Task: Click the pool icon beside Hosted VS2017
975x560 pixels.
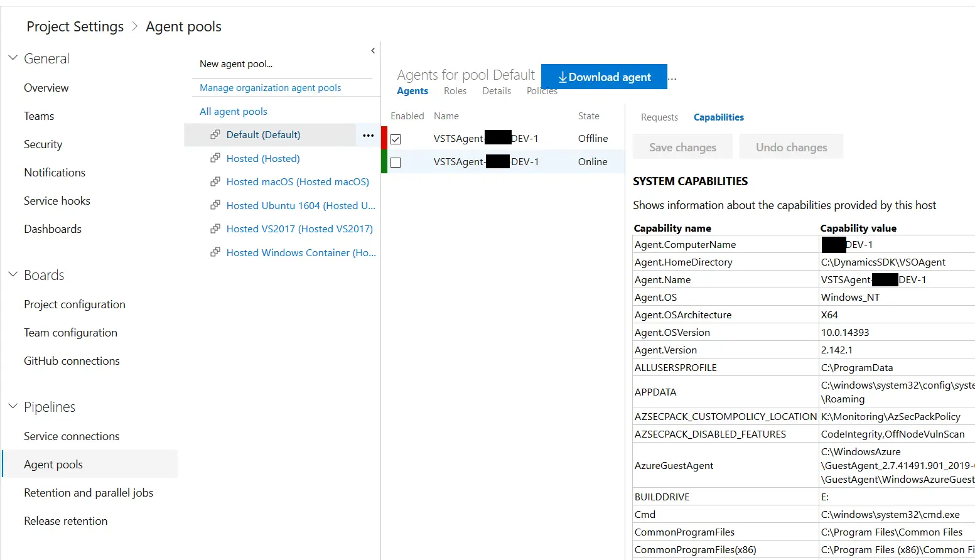Action: [215, 229]
